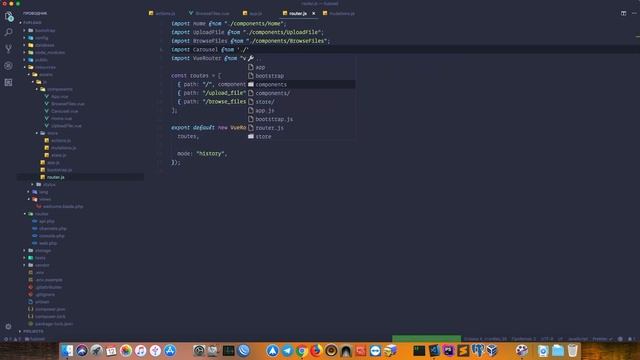
Task: Collapse the routes folder in explorer
Action: [x=41, y=214]
